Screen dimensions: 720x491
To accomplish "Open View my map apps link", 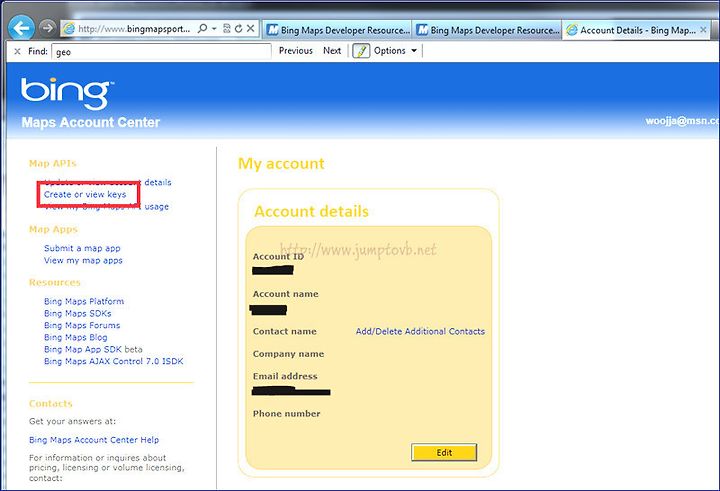I will click(x=83, y=260).
